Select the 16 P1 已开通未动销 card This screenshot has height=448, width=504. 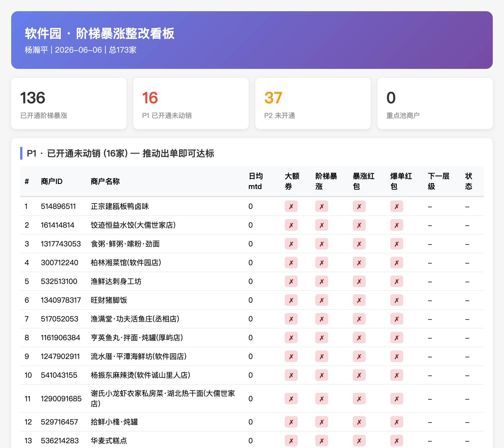click(x=191, y=104)
